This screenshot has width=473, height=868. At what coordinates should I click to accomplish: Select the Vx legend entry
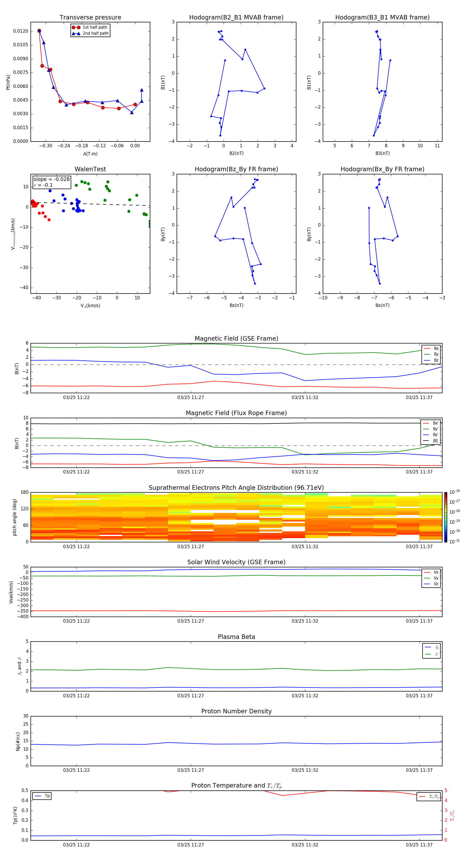(431, 572)
